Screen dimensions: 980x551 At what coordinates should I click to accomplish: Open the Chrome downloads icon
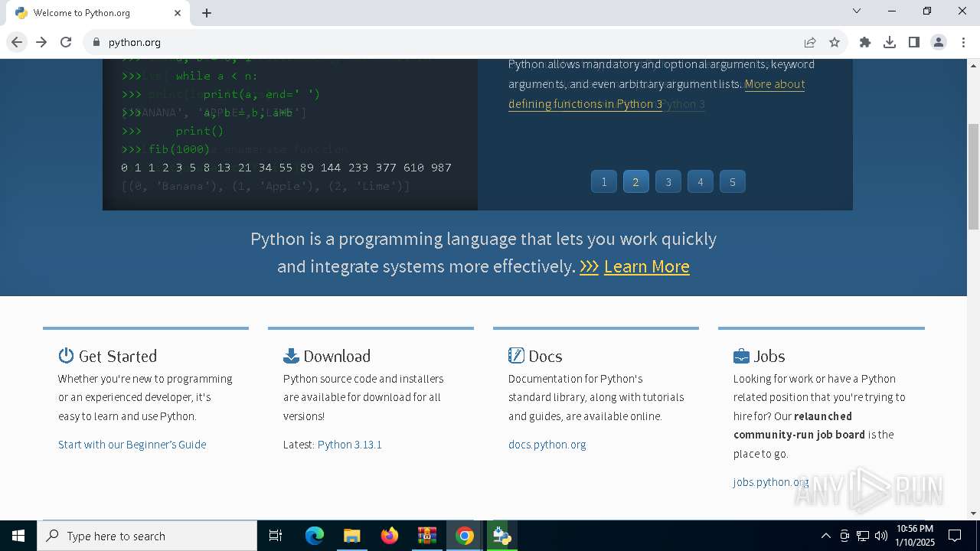890,42
